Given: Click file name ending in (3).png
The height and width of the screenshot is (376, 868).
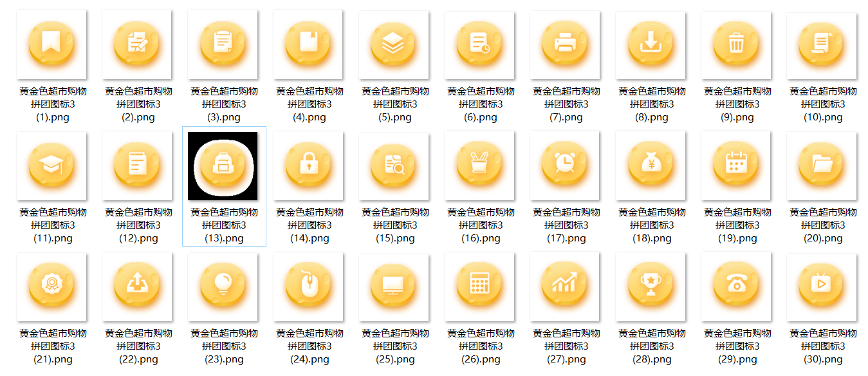Looking at the screenshot, I should (x=223, y=104).
